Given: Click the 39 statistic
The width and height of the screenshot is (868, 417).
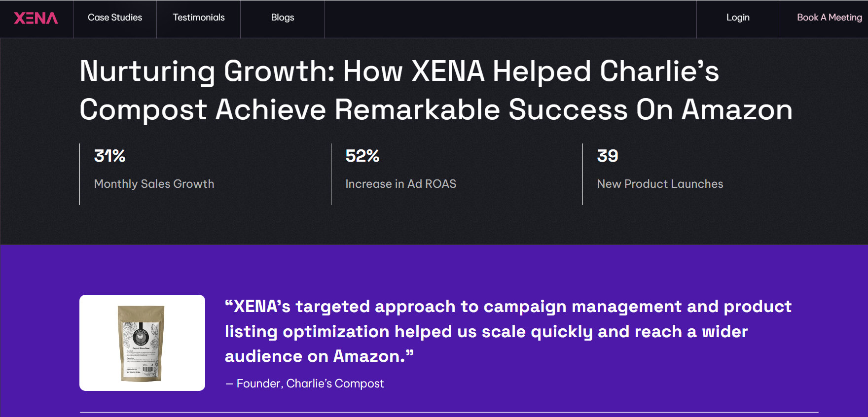Looking at the screenshot, I should [608, 156].
